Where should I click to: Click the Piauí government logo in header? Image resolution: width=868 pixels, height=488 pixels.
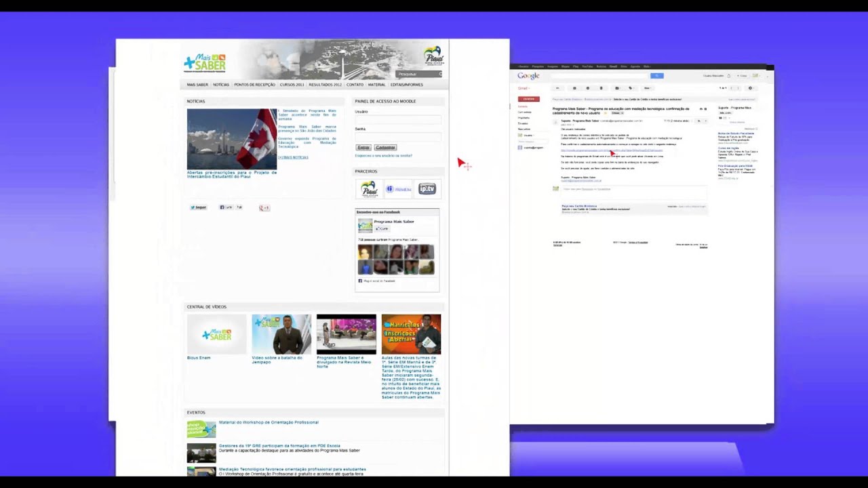click(x=433, y=56)
